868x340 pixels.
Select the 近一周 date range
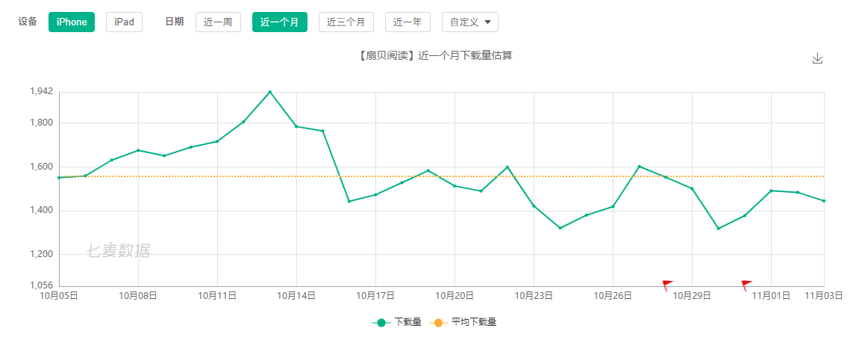(x=218, y=22)
